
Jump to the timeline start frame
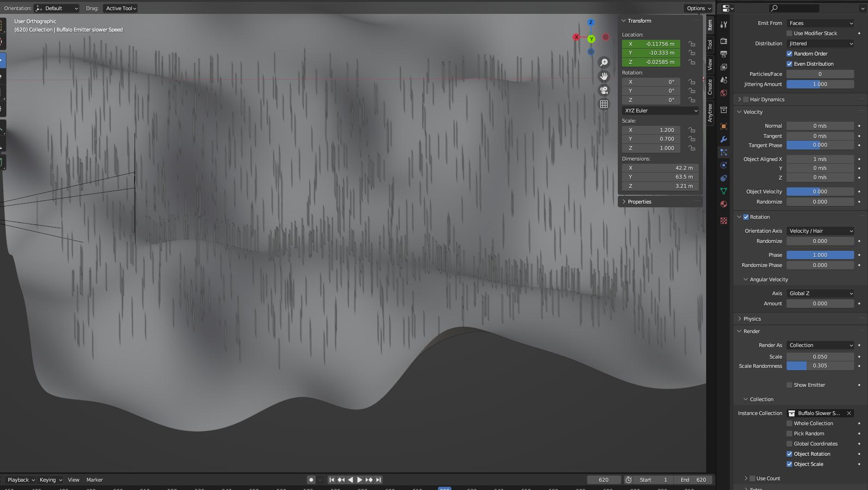(332, 480)
